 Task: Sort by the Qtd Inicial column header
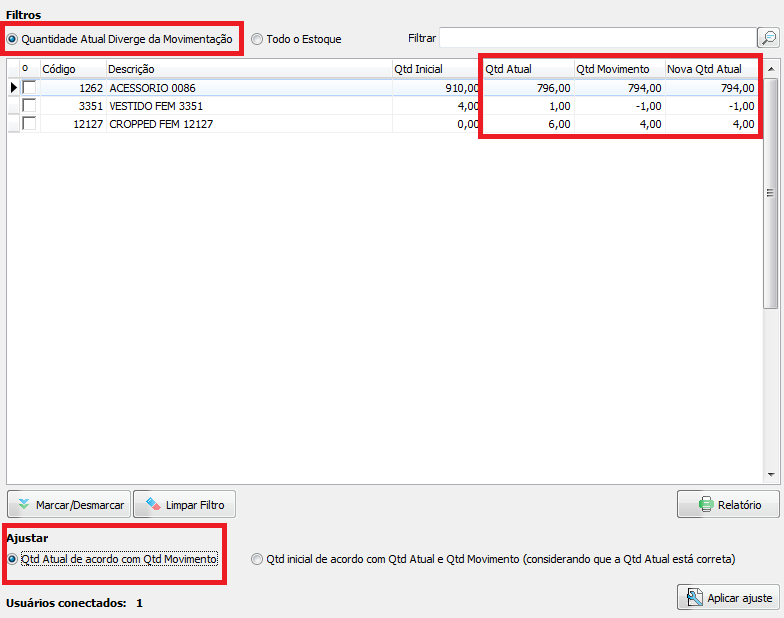coord(436,69)
